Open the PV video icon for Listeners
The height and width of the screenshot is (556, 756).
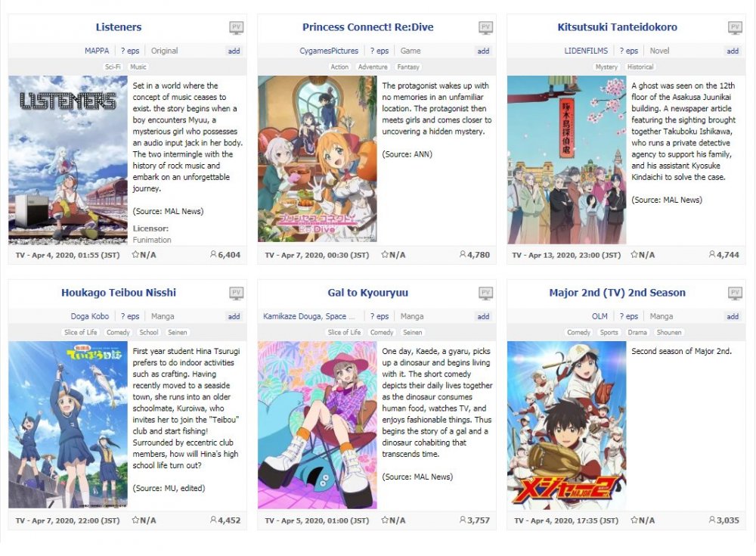click(236, 27)
